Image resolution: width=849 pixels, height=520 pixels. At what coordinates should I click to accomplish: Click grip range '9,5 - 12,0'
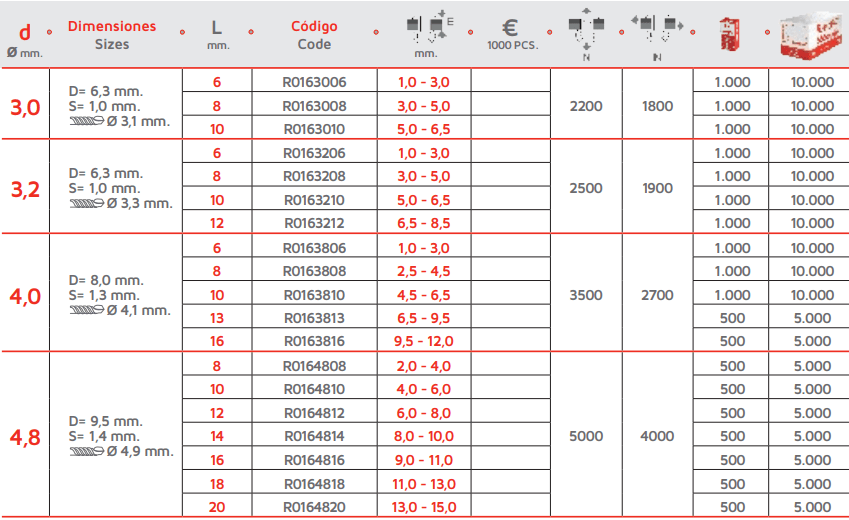[423, 341]
